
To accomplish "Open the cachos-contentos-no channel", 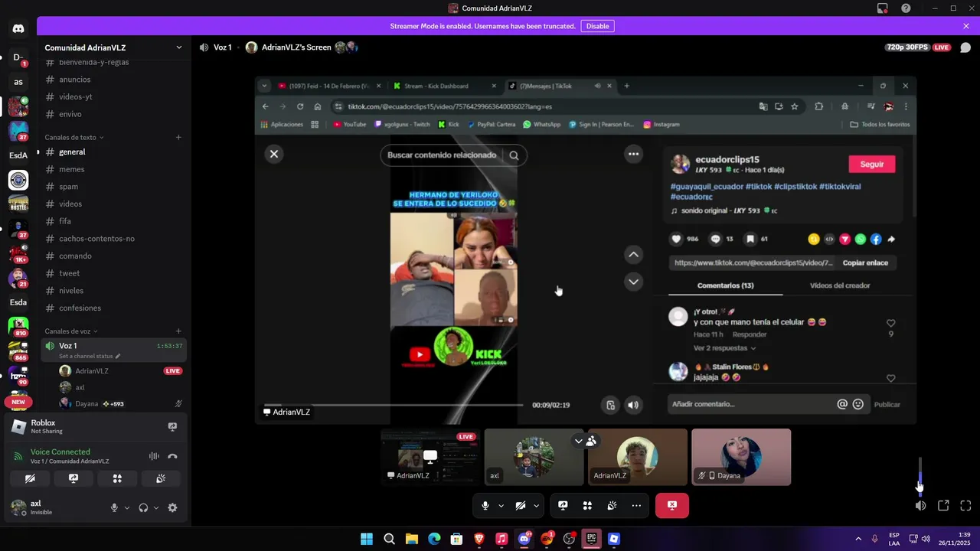I will click(114, 239).
